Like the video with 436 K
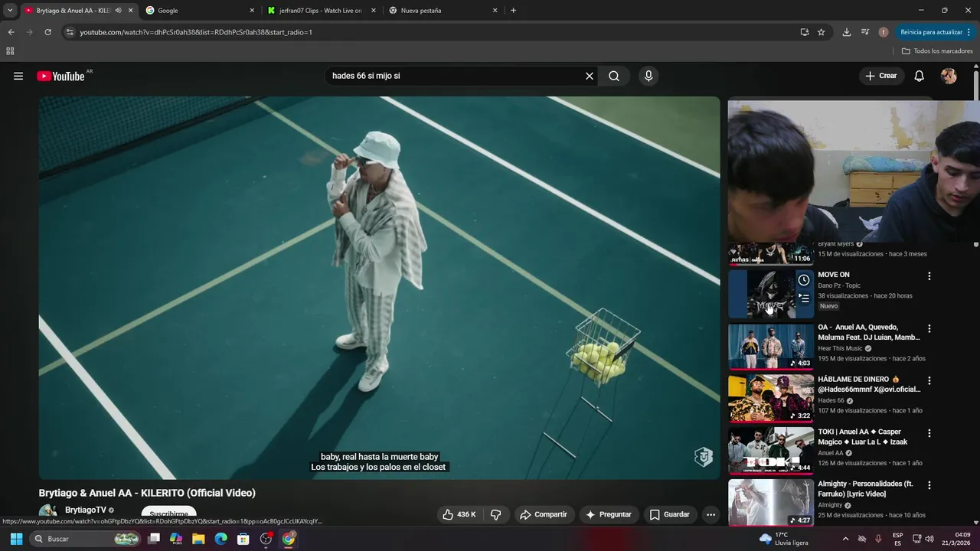This screenshot has width=980, height=551. tap(459, 514)
